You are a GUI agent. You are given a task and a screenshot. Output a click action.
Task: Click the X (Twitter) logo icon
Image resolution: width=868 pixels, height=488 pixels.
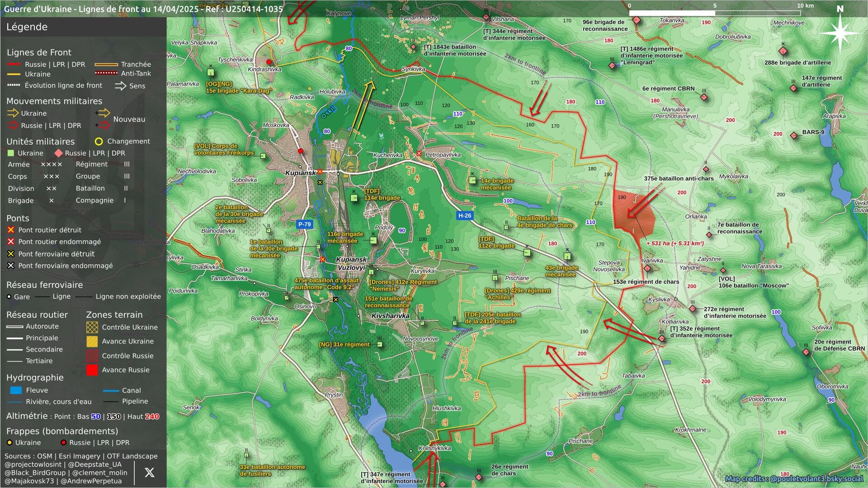149,473
